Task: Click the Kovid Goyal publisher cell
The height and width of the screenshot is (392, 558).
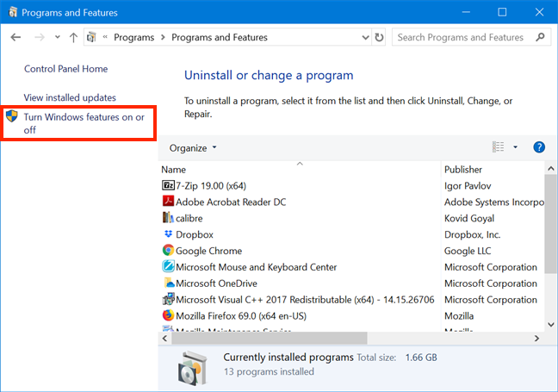Action: (469, 218)
